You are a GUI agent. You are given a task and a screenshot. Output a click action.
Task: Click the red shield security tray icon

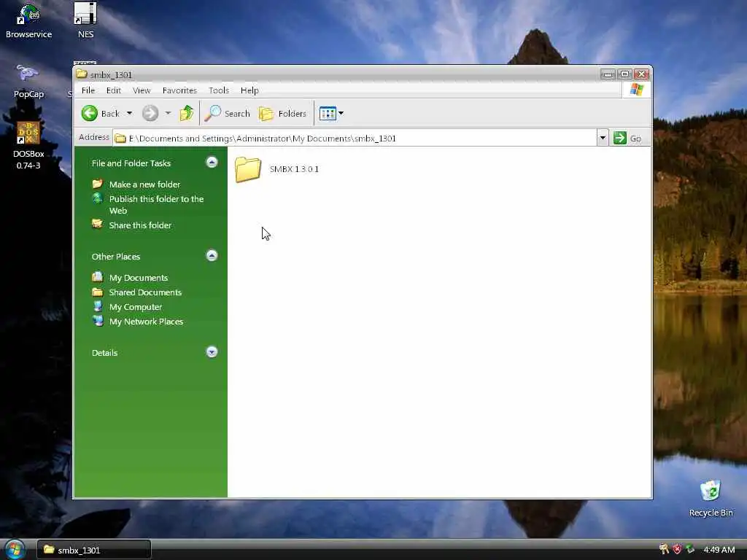coord(677,550)
